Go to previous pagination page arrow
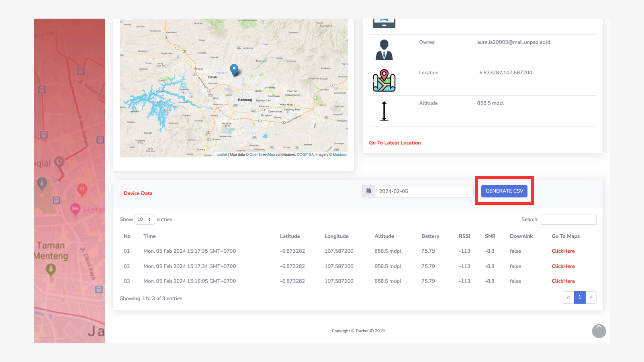 568,297
